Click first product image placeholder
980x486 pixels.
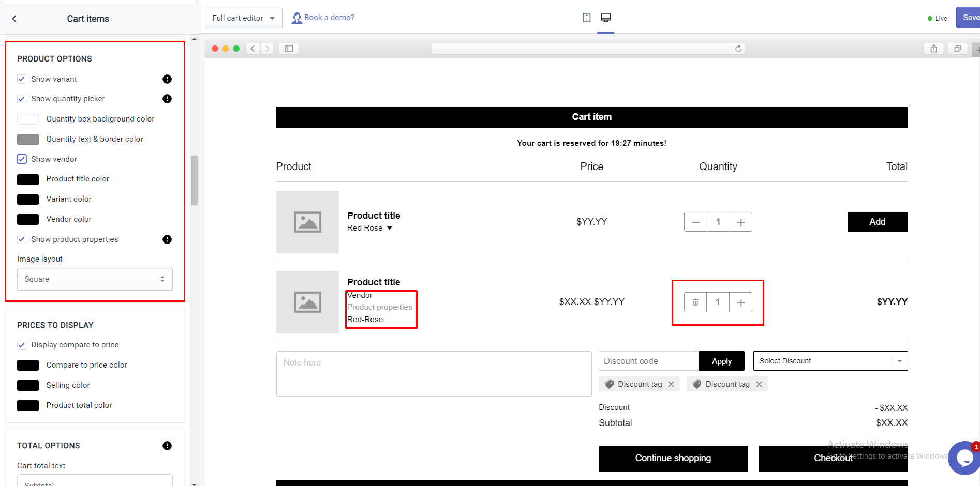click(x=307, y=222)
